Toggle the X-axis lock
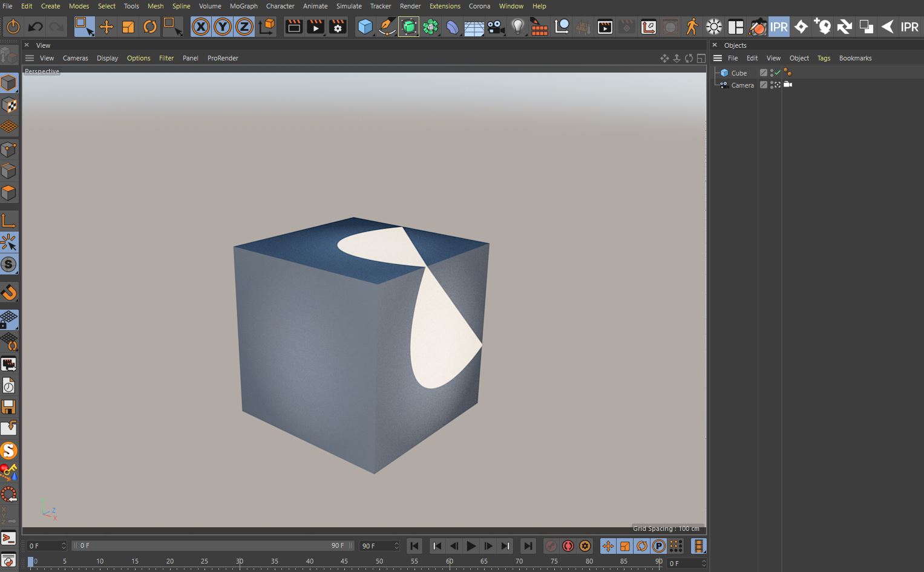The image size is (924, 572). click(201, 27)
